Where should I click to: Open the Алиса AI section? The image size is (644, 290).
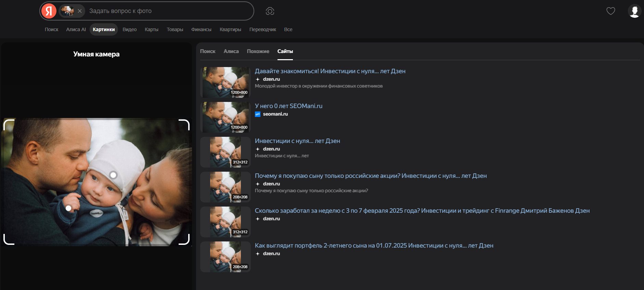coord(76,29)
